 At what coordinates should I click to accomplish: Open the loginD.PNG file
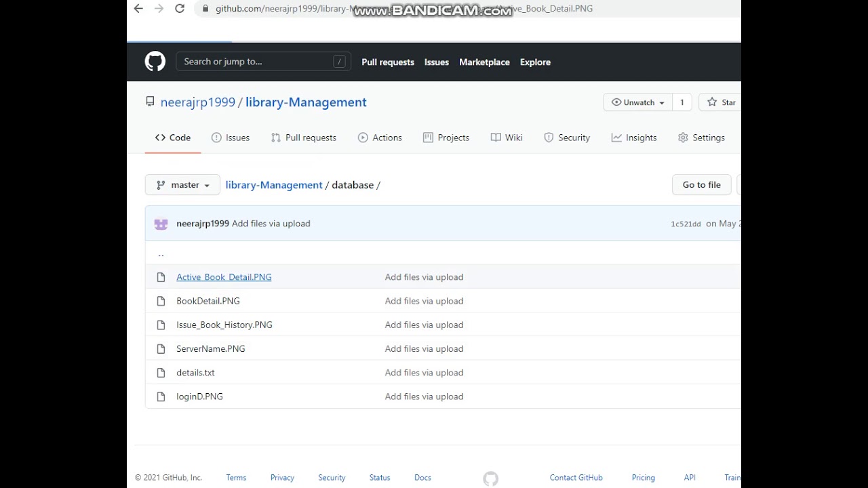tap(199, 396)
